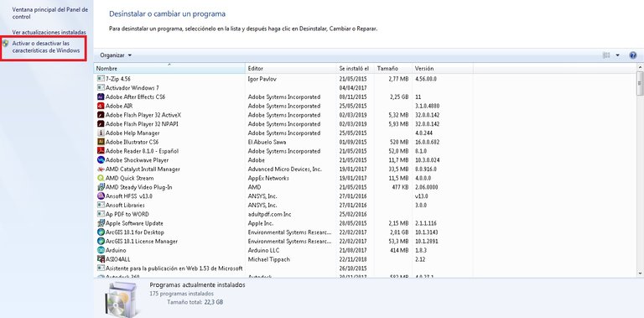644x318 pixels.
Task: Sort by Se instaló el column
Action: [x=355, y=68]
